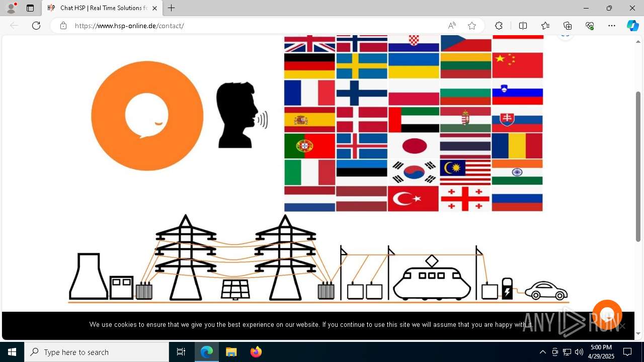Click the orange chat bubble logo
The height and width of the screenshot is (362, 644).
coord(147,116)
